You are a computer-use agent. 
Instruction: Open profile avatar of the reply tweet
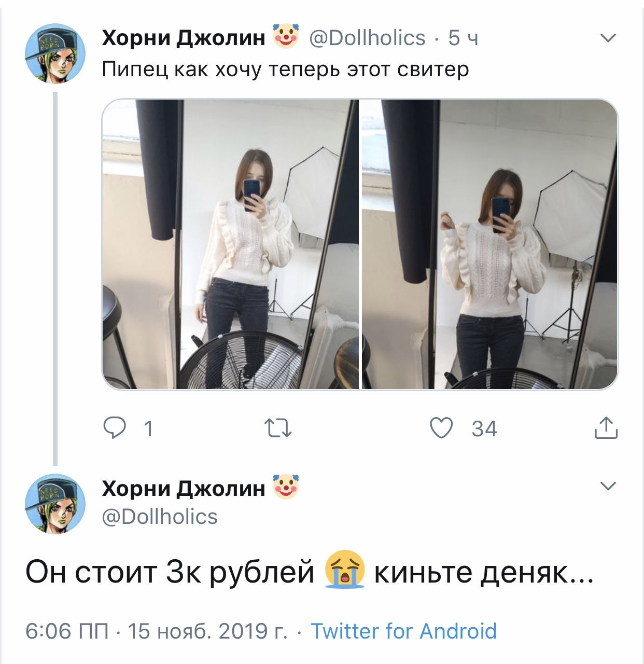[x=55, y=503]
